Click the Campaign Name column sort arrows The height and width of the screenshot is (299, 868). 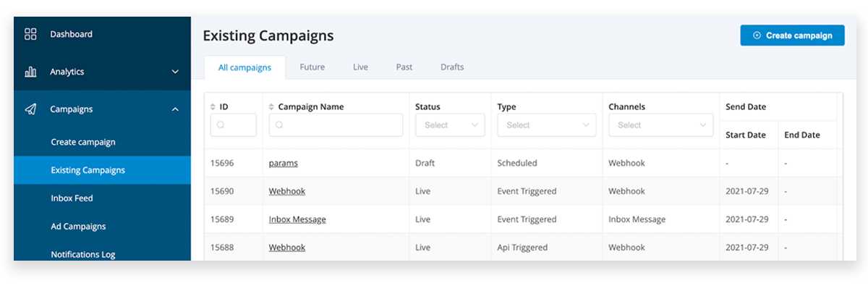pyautogui.click(x=271, y=107)
